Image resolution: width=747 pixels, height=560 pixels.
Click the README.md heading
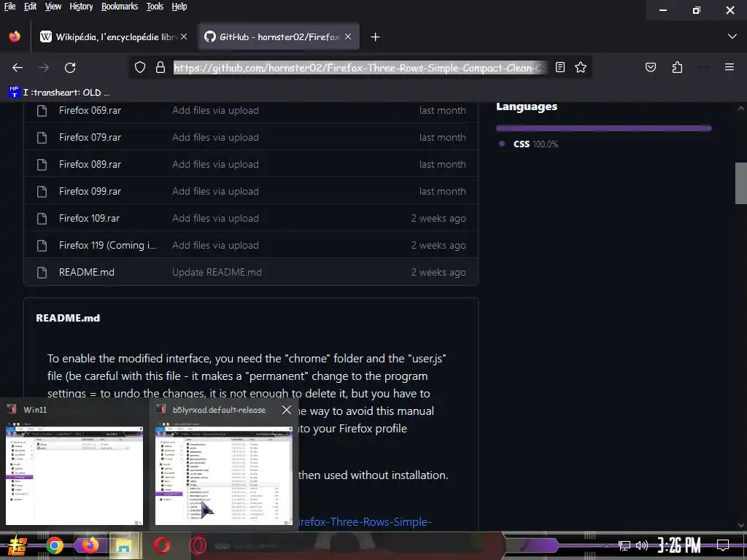coord(68,318)
